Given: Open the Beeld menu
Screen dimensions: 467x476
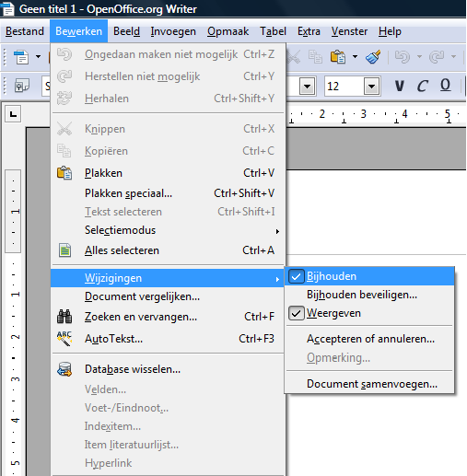Looking at the screenshot, I should (126, 31).
